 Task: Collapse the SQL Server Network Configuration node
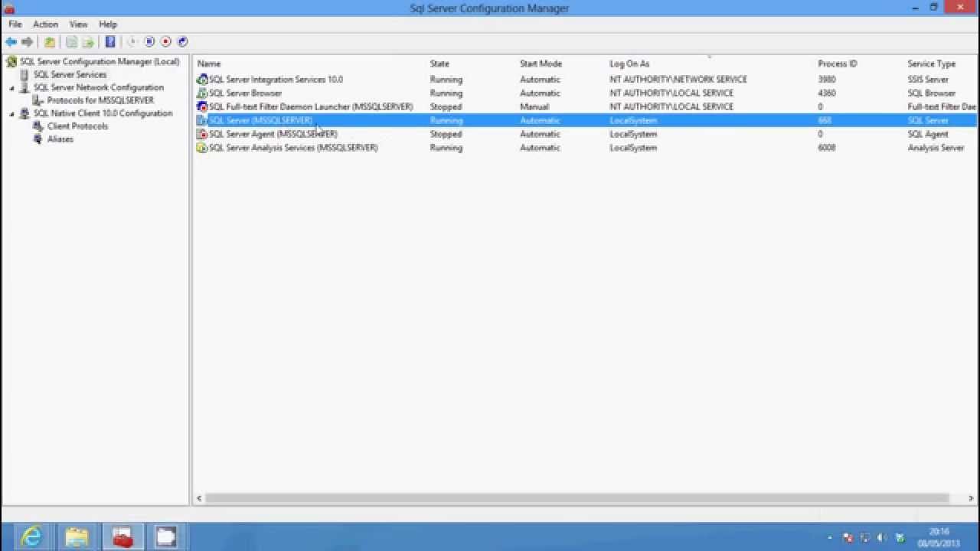(11, 88)
